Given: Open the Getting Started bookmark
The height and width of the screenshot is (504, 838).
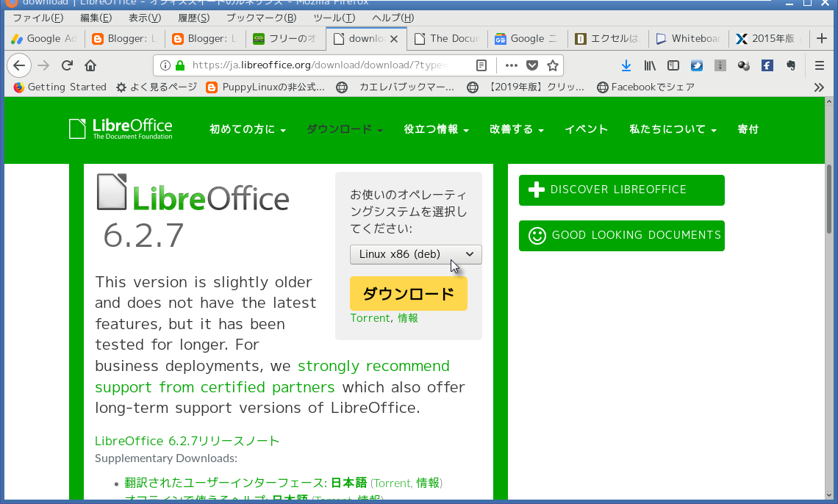Looking at the screenshot, I should coord(60,87).
